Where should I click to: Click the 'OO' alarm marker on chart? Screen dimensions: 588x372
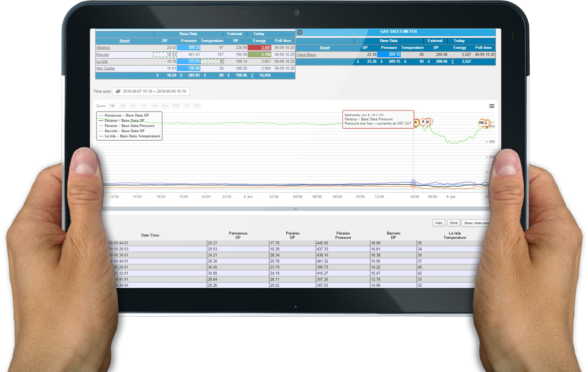point(481,123)
